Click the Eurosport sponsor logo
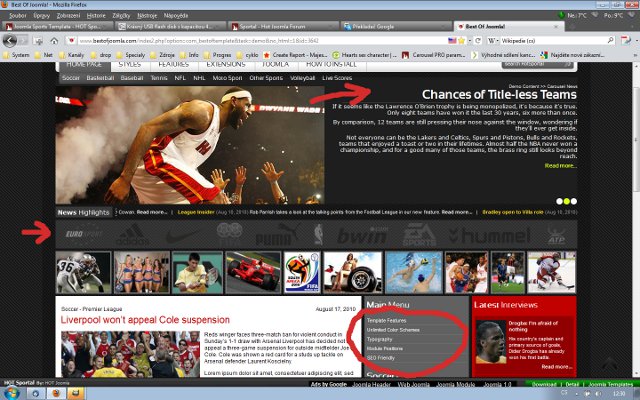 tap(84, 234)
